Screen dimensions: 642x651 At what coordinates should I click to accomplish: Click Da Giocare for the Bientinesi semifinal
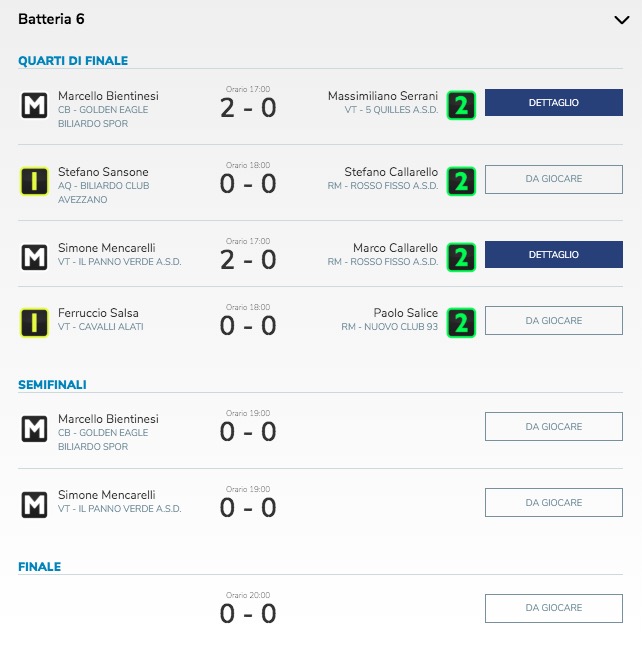pos(554,426)
